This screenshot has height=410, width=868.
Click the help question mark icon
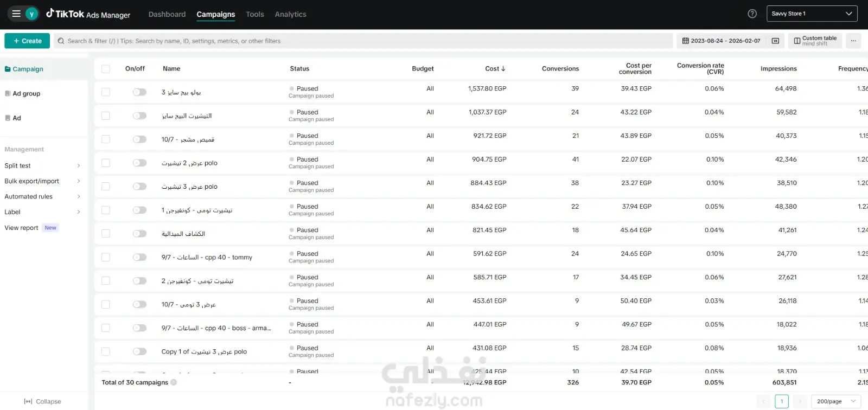(x=752, y=14)
